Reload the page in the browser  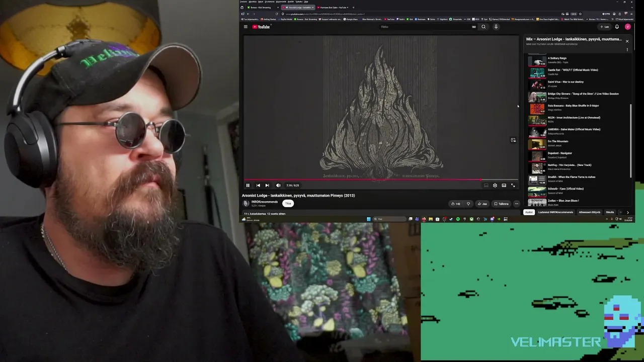(x=276, y=14)
